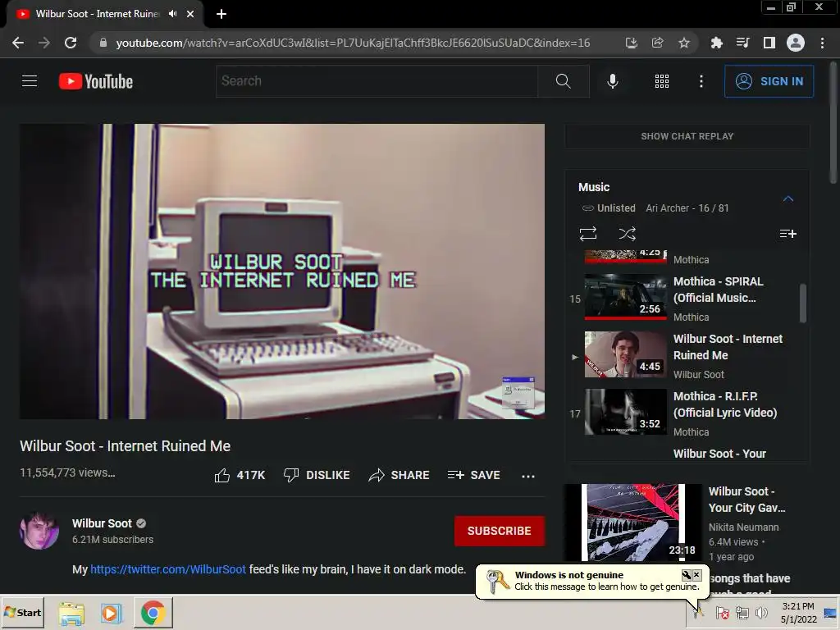Save the playlist with the add icon
This screenshot has width=840, height=630.
[787, 234]
